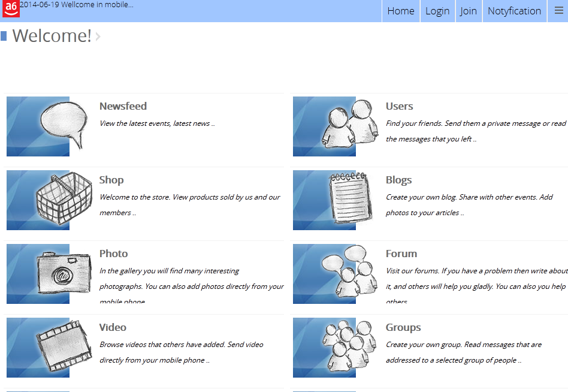Image resolution: width=568 pixels, height=392 pixels.
Task: Open the Groups heading link
Action: (403, 327)
